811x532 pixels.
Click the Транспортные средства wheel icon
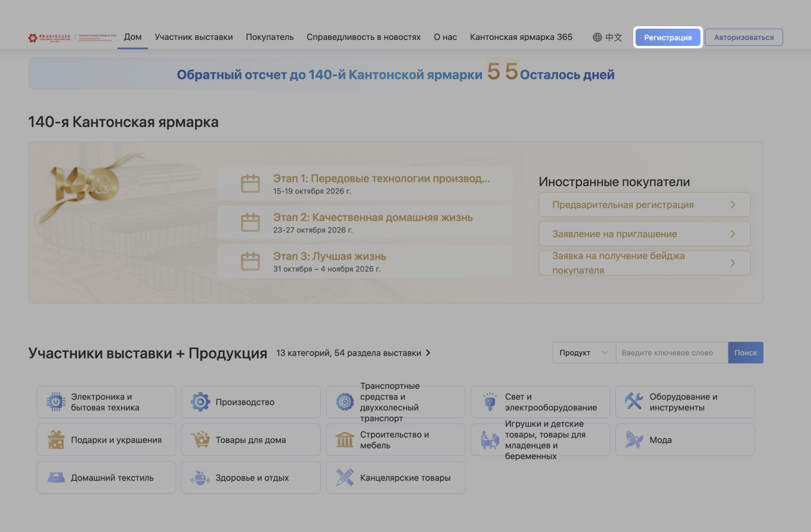tap(345, 402)
